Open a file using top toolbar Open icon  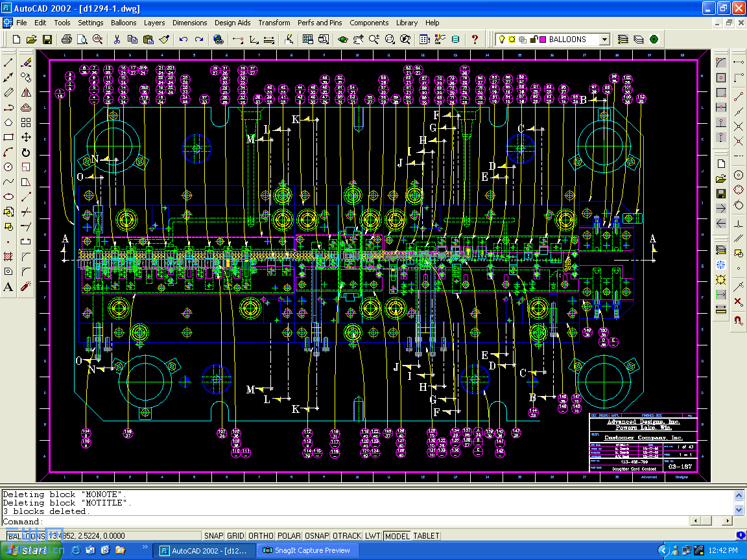pos(31,39)
